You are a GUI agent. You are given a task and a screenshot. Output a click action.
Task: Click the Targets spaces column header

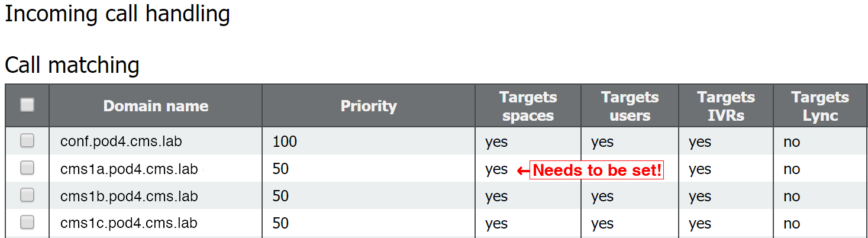(528, 106)
